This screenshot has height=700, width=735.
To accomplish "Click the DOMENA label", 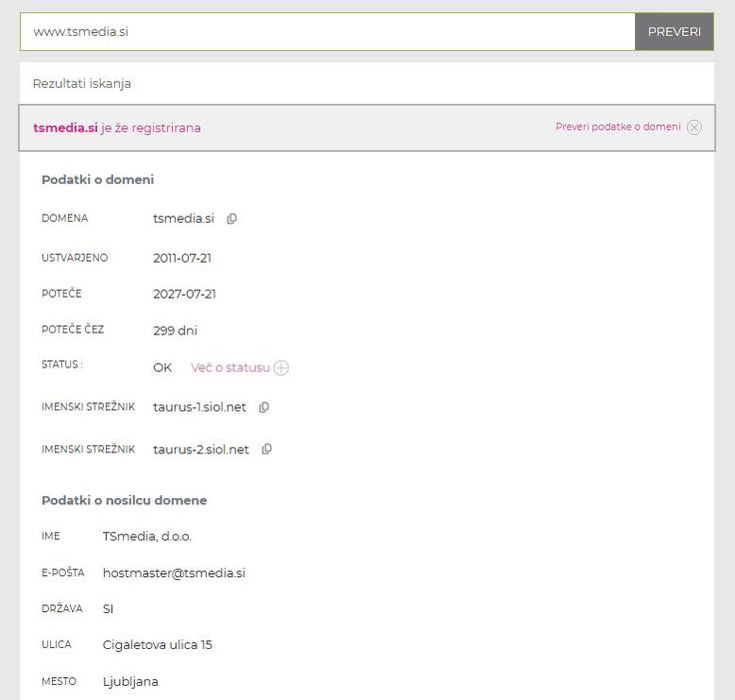I will point(65,218).
